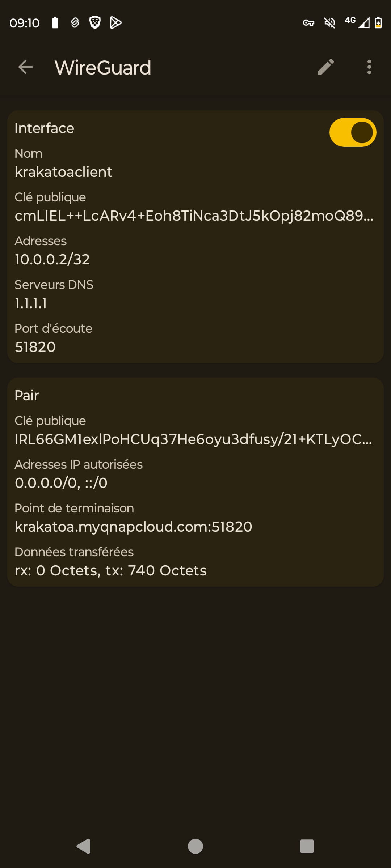The width and height of the screenshot is (391, 868).
Task: Tap the Brave lion notification icon
Action: point(95,23)
